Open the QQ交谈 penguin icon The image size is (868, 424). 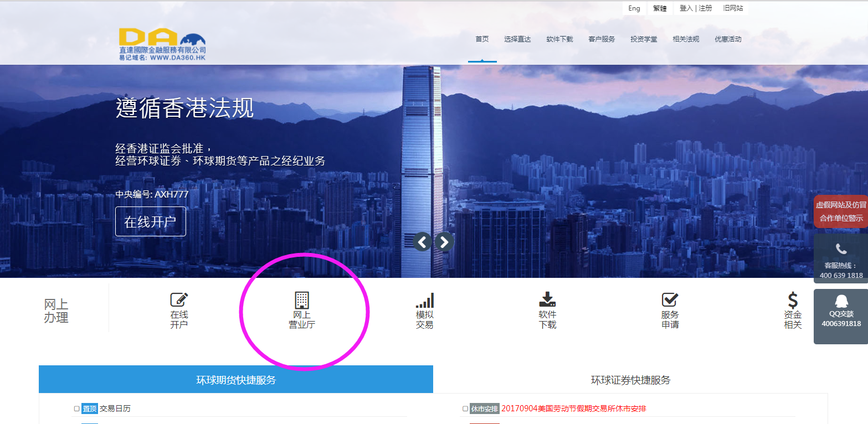[841, 301]
